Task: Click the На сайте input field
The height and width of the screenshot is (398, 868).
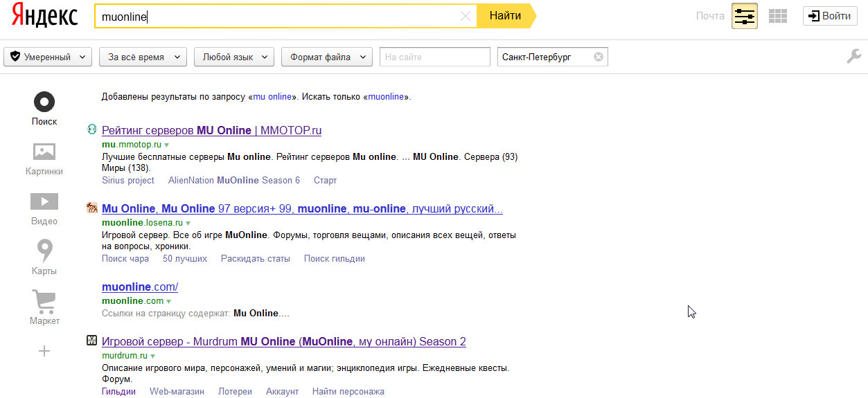Action: pos(435,57)
